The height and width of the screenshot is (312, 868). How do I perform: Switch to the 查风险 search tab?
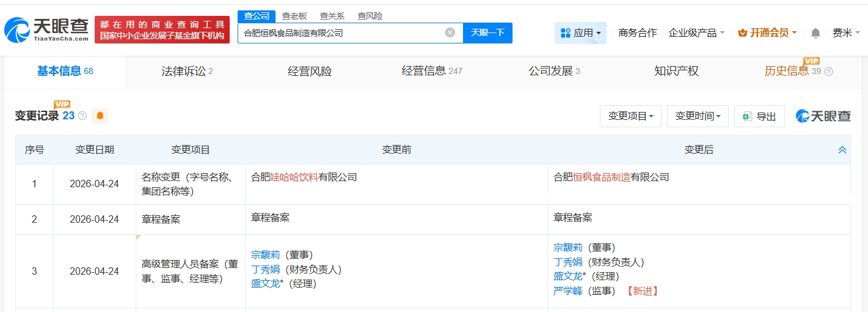(x=370, y=16)
